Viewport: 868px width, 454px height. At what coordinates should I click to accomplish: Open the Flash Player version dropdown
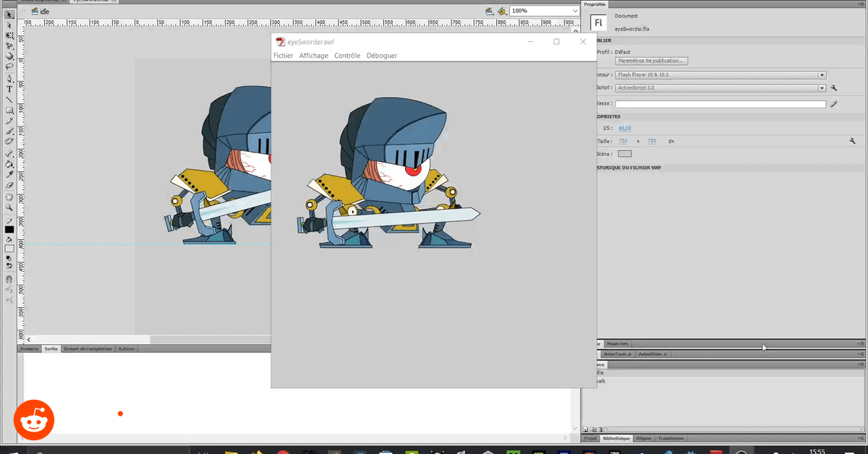[x=822, y=74]
